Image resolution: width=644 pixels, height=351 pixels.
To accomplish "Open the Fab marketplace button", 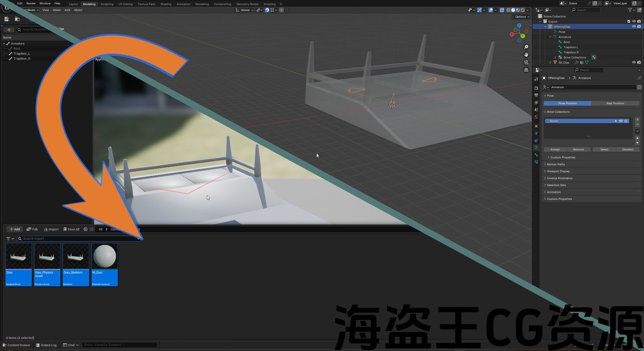I will pyautogui.click(x=32, y=229).
